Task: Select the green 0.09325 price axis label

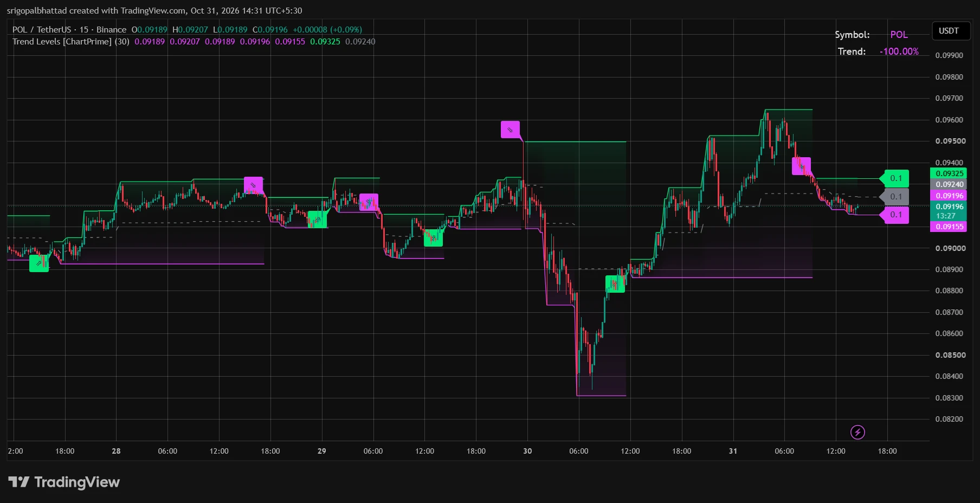Action: click(949, 173)
